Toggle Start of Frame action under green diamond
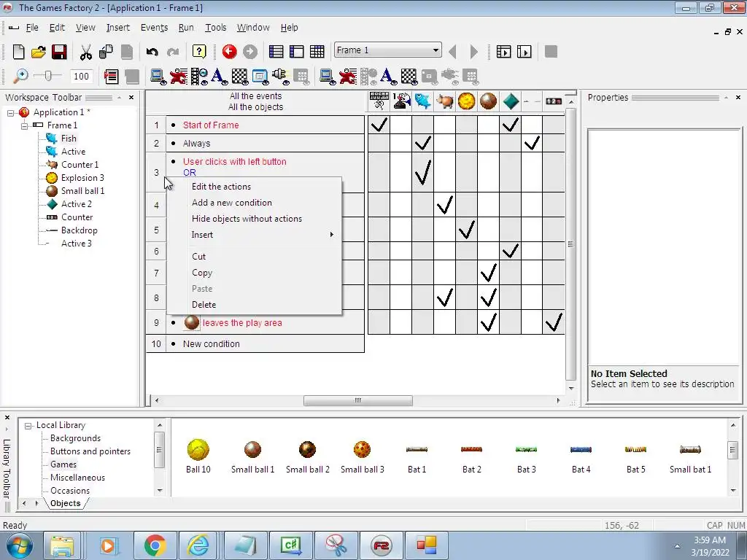The width and height of the screenshot is (747, 560). point(510,125)
